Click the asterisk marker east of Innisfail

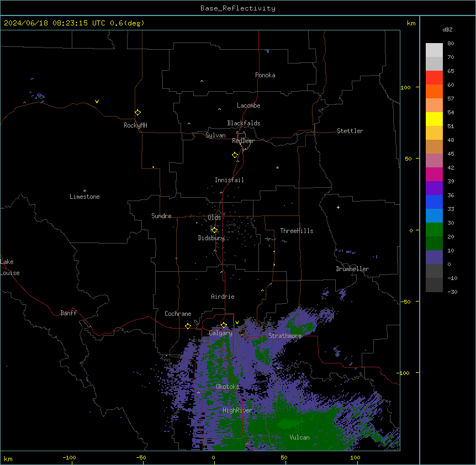pos(277,167)
